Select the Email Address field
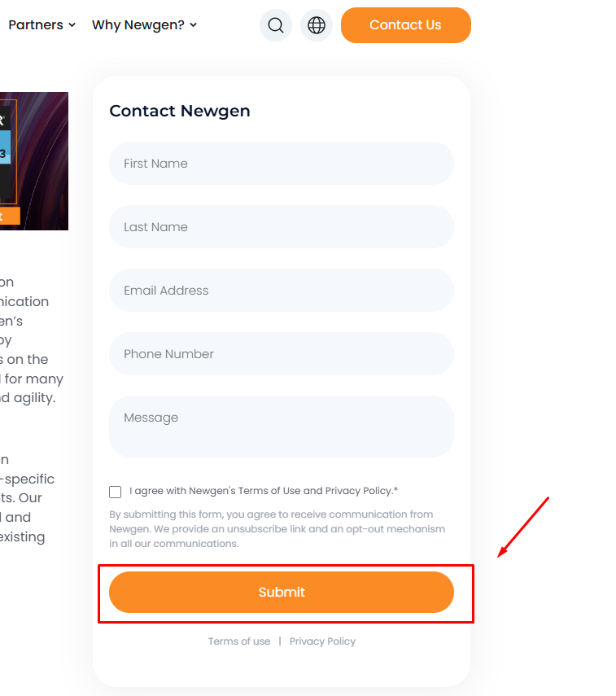The height and width of the screenshot is (696, 616). (282, 291)
